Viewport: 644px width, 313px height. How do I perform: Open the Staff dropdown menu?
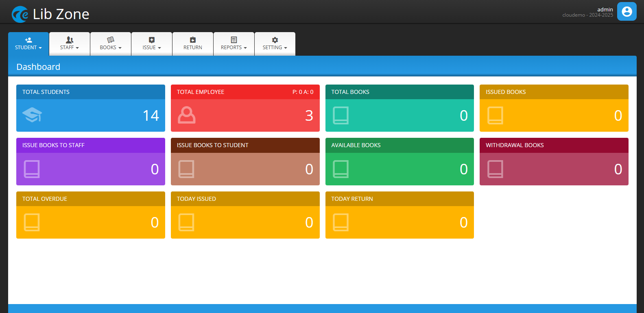pos(70,44)
